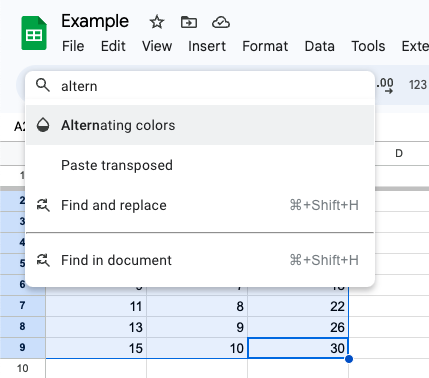Open the Tools menu
The width and height of the screenshot is (429, 378).
(368, 46)
